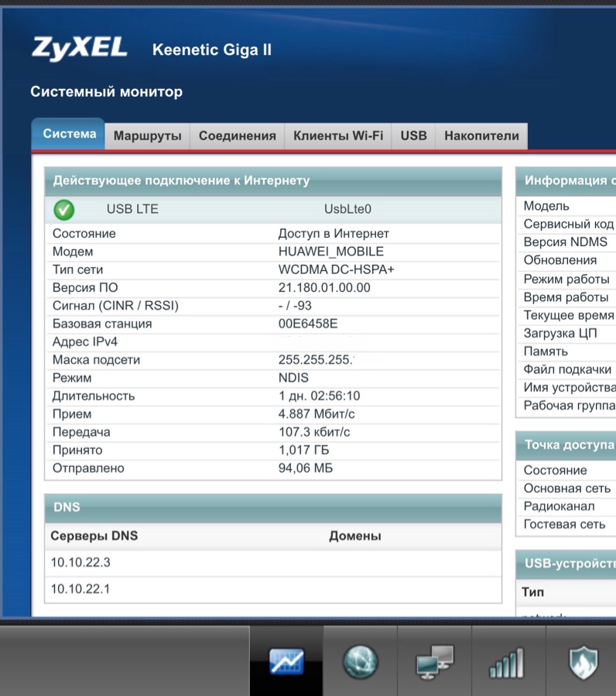Click the Keenetic Giga II title

click(212, 50)
